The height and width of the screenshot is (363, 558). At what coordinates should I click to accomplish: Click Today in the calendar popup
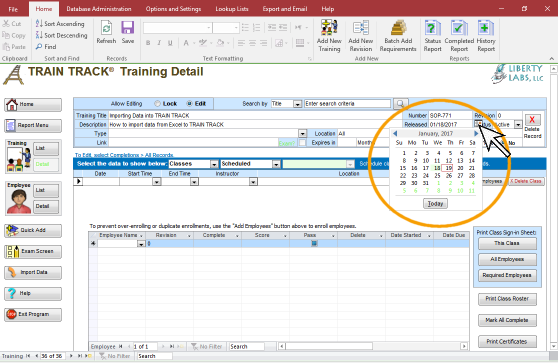pyautogui.click(x=435, y=204)
